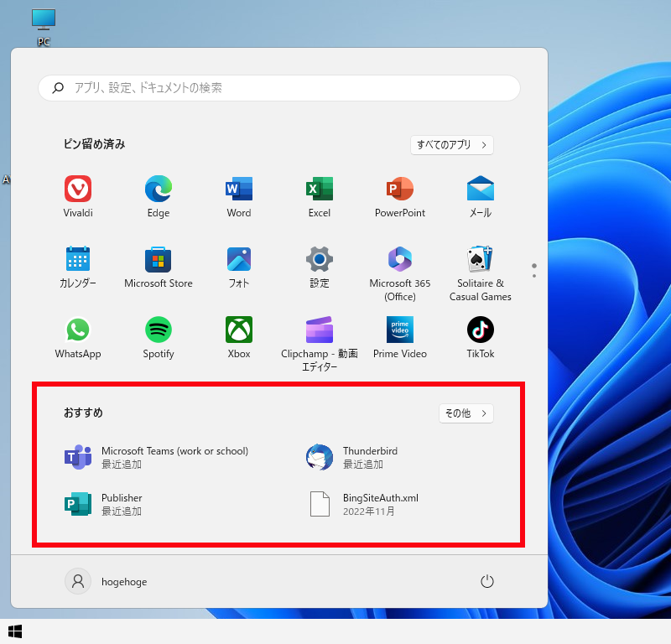Open 設定 gear icon
The width and height of the screenshot is (671, 644).
tap(320, 267)
